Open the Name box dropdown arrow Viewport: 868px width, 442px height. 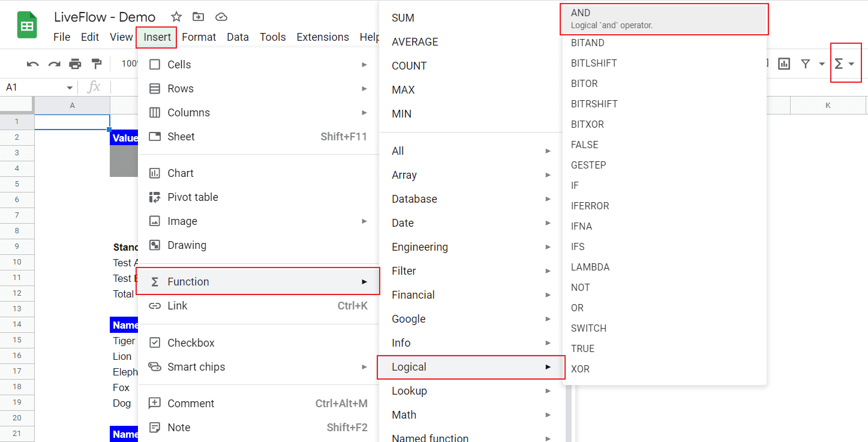pos(70,88)
